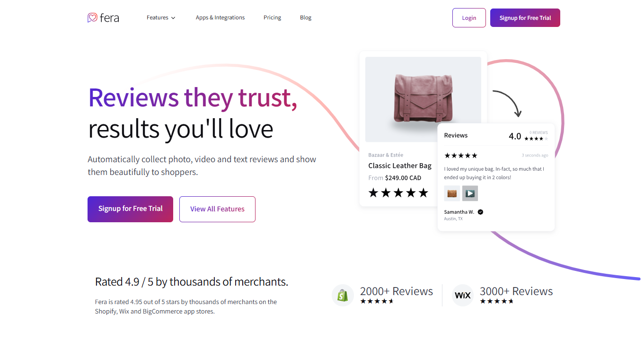Click the Wix 3000+ Reviews star rating

click(496, 301)
